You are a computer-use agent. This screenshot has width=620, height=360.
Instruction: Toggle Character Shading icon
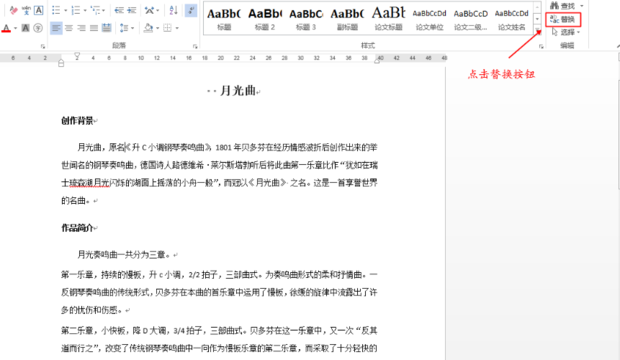25,28
